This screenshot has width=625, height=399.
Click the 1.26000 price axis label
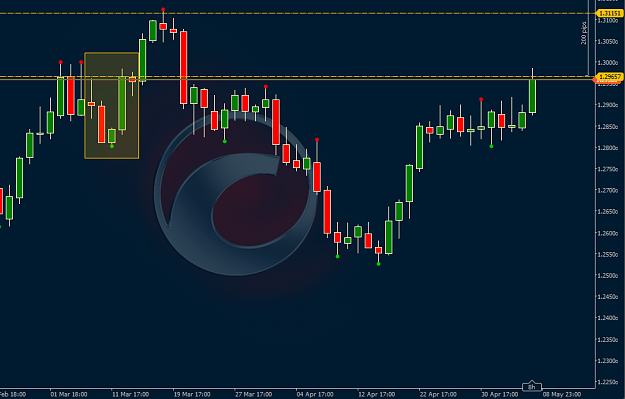(x=608, y=233)
